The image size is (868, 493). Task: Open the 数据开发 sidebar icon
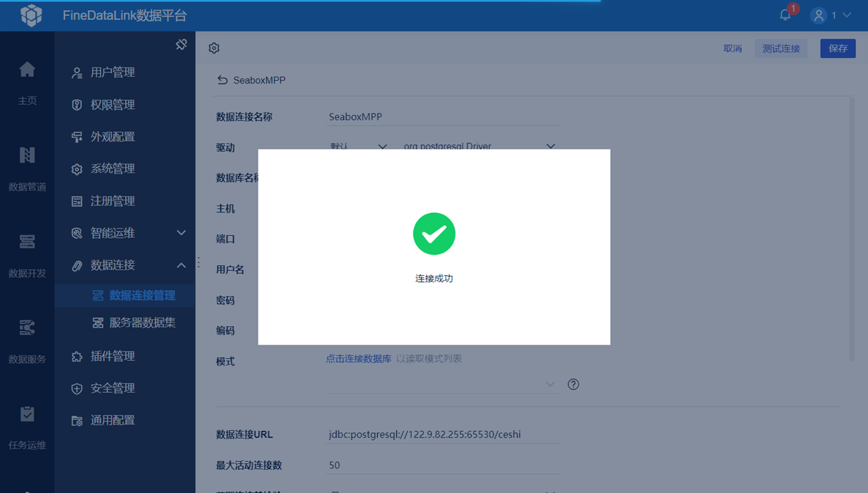27,241
